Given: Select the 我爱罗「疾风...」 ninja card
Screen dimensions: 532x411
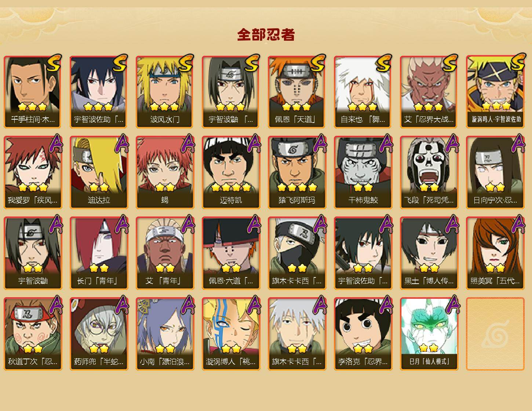Looking at the screenshot, I should point(33,172).
